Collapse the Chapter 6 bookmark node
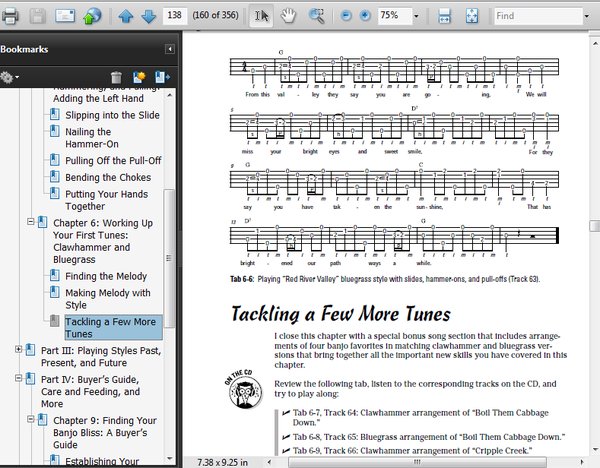600x468 pixels. [x=31, y=222]
